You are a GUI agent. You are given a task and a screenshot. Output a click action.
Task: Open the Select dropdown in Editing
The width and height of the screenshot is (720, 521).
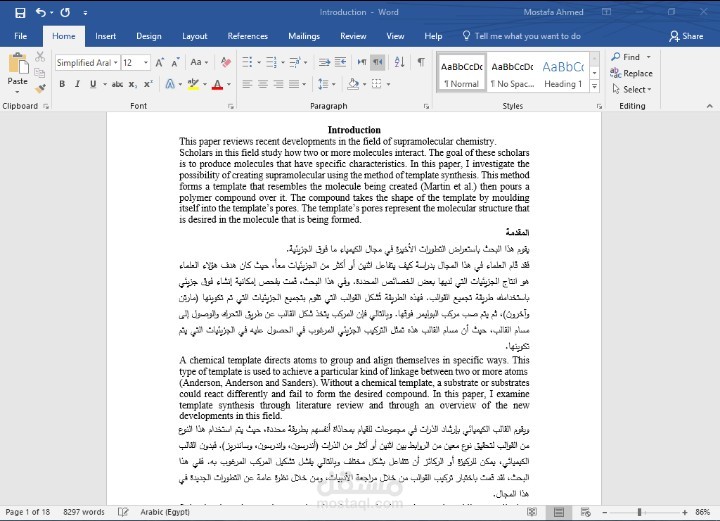point(632,90)
